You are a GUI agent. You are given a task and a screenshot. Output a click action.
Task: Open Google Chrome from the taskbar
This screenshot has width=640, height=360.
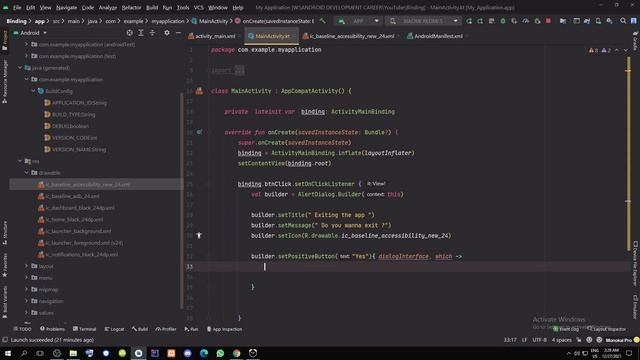coord(236,353)
